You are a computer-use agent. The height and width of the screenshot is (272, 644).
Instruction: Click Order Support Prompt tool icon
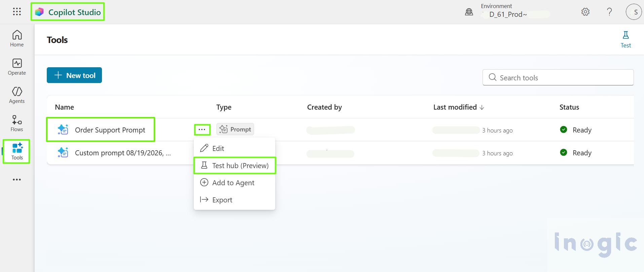click(x=63, y=130)
